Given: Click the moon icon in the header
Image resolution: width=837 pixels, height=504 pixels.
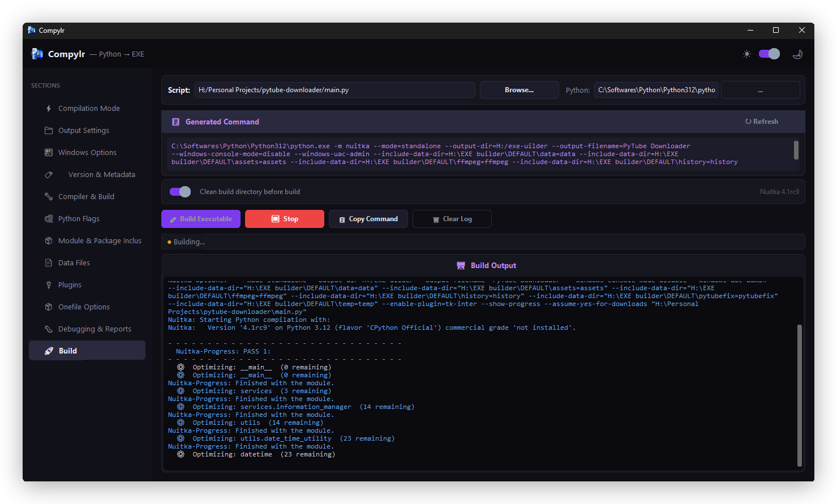Looking at the screenshot, I should [x=798, y=54].
